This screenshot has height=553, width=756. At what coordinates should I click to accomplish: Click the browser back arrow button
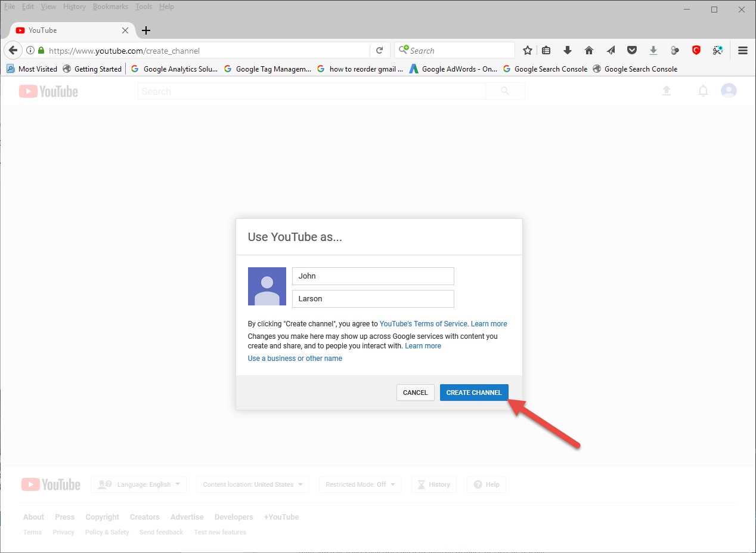pos(13,51)
